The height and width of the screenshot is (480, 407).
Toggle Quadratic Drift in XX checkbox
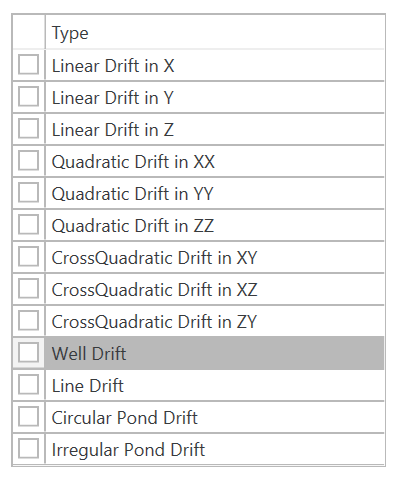coord(28,161)
